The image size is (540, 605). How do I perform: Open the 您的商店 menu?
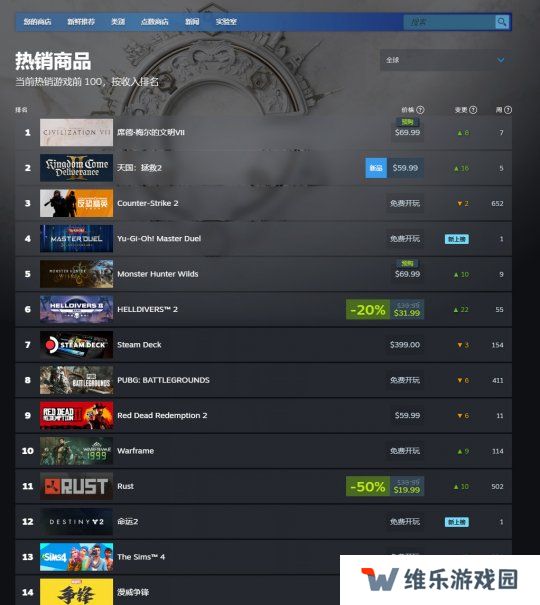[x=37, y=22]
